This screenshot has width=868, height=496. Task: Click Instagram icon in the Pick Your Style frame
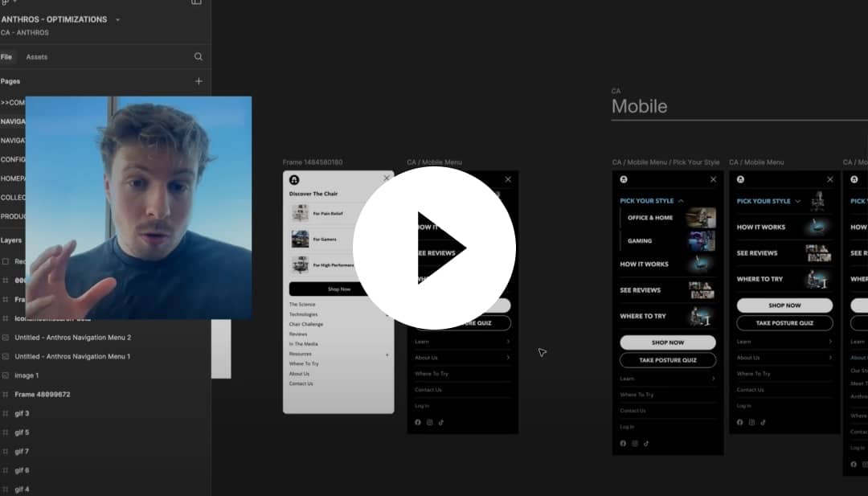pos(635,444)
